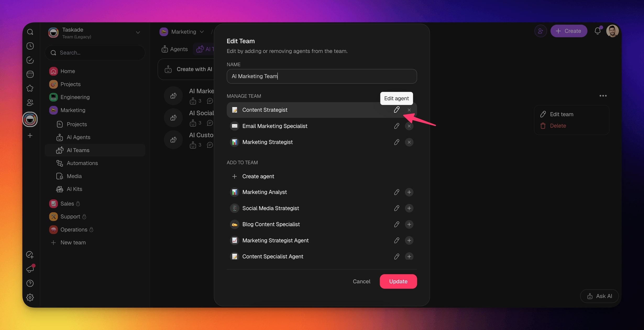Image resolution: width=644 pixels, height=330 pixels.
Task: Click the search icon in left rail
Action: point(30,32)
